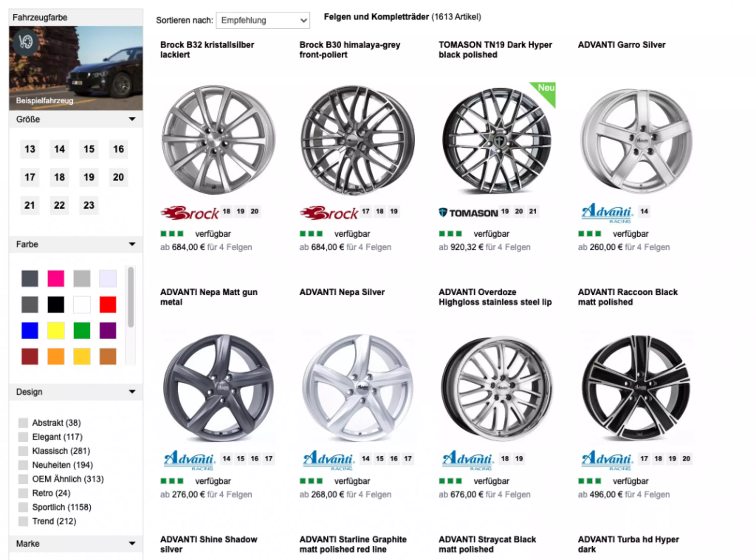Image resolution: width=756 pixels, height=560 pixels.
Task: Tick the Retro design filter
Action: point(23,493)
